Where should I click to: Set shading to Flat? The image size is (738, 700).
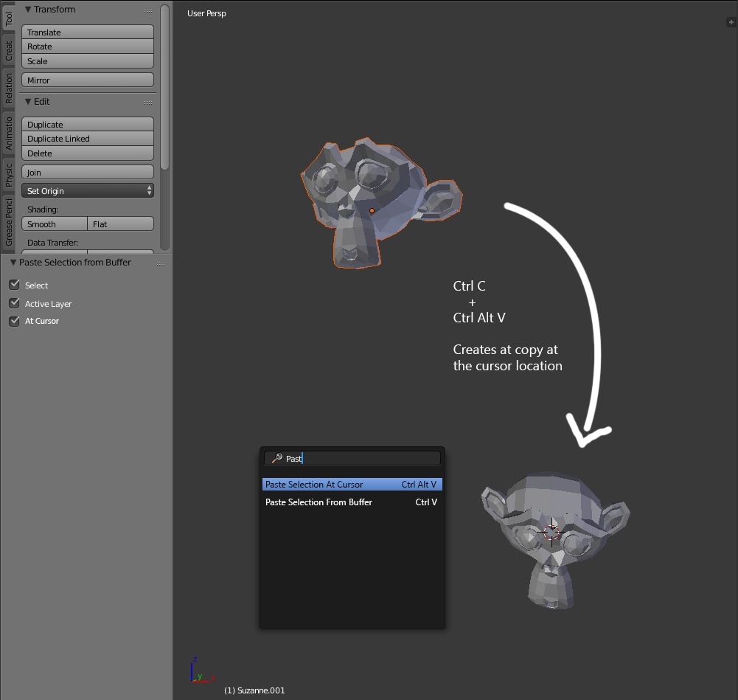click(120, 224)
